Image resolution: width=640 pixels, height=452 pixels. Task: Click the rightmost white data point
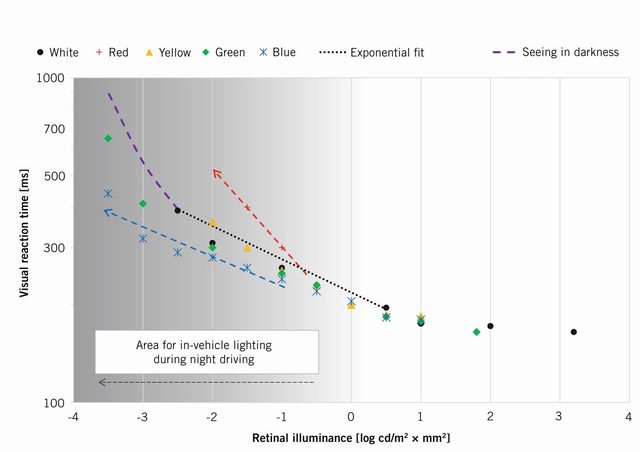point(573,332)
